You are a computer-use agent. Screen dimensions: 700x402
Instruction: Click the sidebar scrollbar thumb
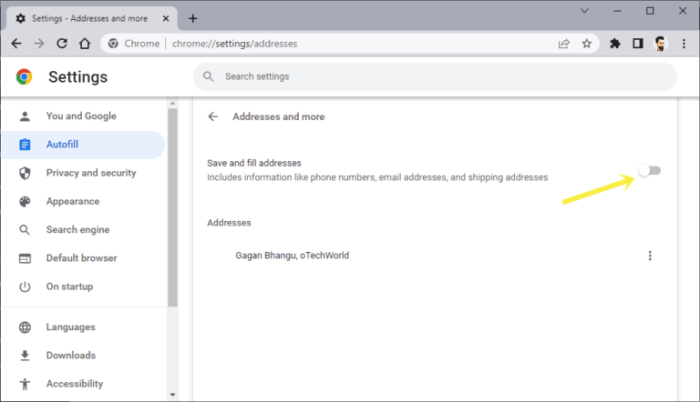coord(173,208)
